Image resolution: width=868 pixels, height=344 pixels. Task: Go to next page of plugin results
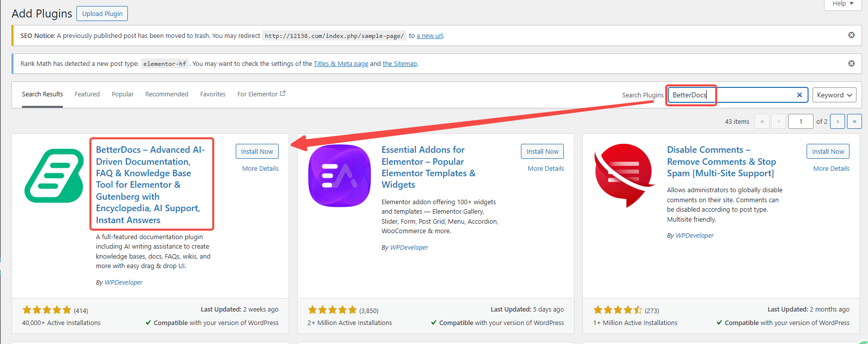[x=838, y=121]
